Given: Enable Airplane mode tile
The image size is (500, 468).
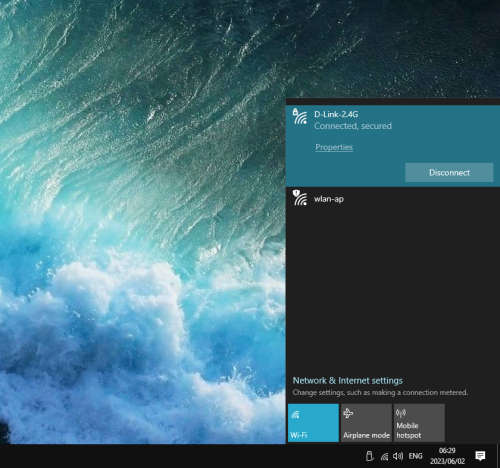Looking at the screenshot, I should (x=366, y=423).
